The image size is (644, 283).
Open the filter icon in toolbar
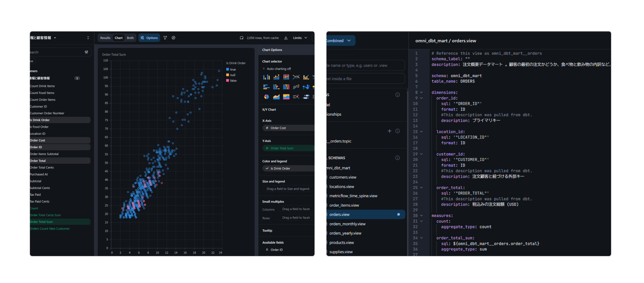tap(165, 38)
